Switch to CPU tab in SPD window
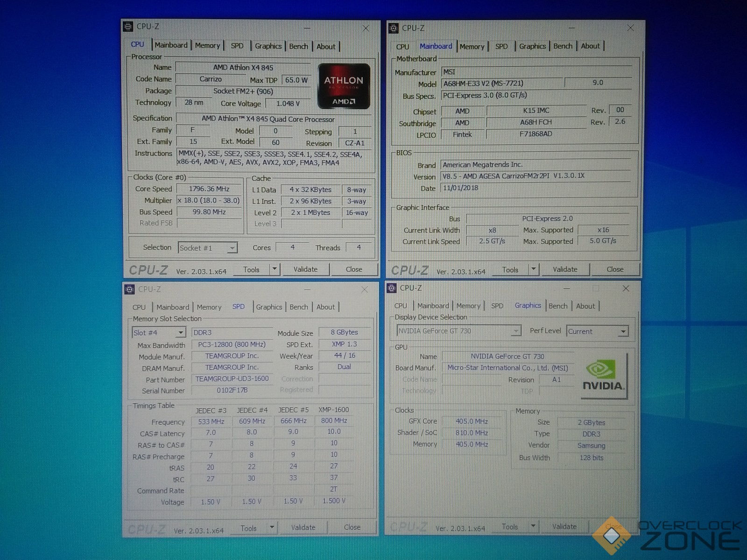Image resolution: width=747 pixels, height=560 pixels. [x=139, y=307]
